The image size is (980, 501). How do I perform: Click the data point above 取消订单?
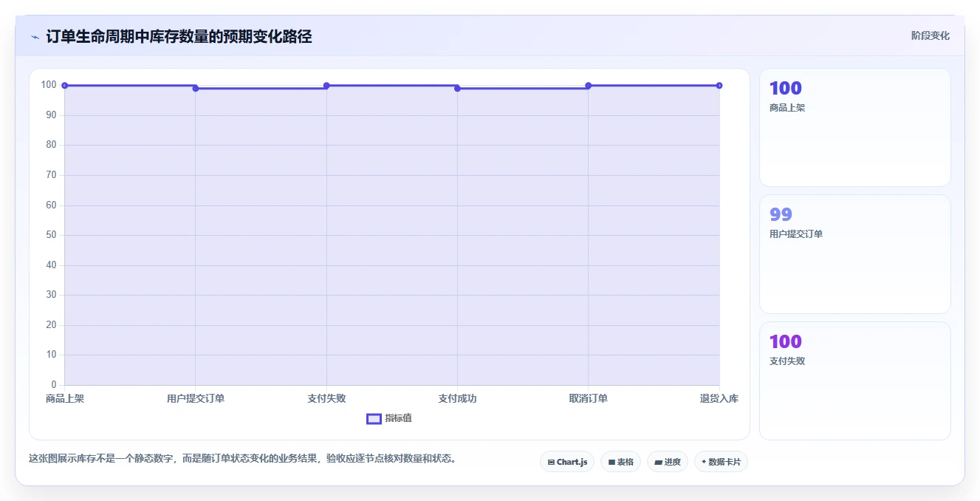pos(589,86)
